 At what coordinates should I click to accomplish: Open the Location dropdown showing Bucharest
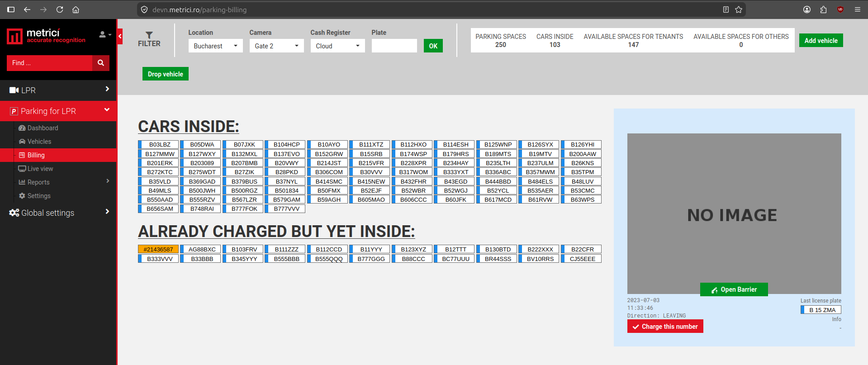[216, 46]
